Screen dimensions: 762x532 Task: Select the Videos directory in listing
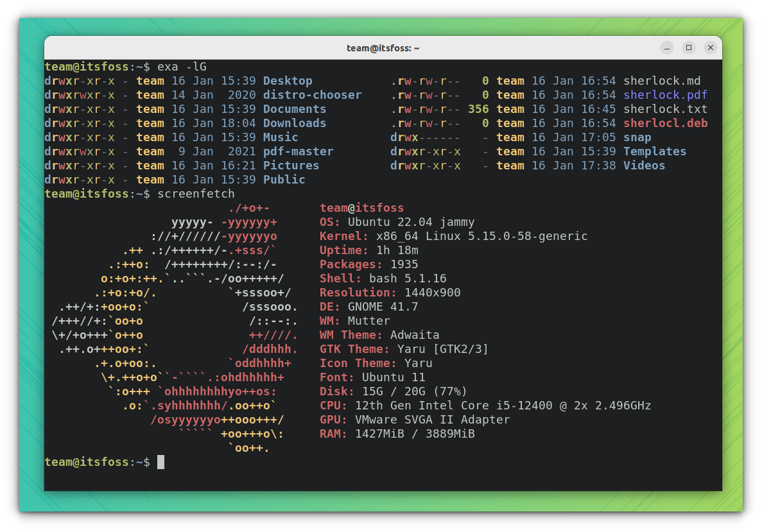pyautogui.click(x=644, y=166)
